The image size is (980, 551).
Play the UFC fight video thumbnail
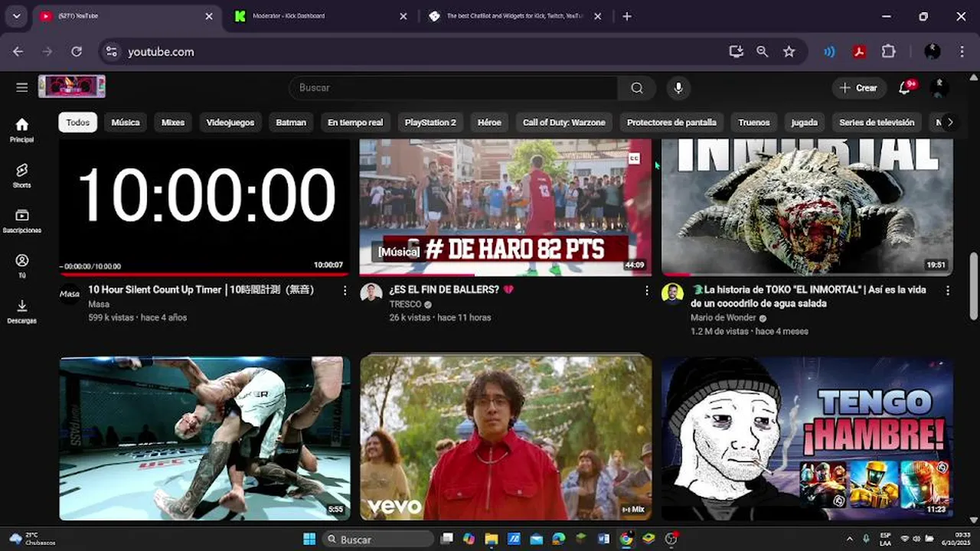coord(205,439)
